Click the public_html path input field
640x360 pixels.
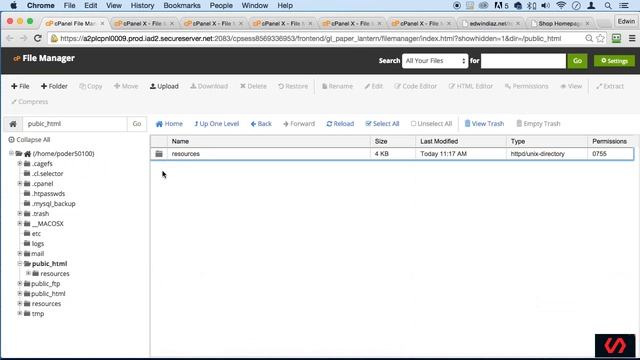point(75,124)
